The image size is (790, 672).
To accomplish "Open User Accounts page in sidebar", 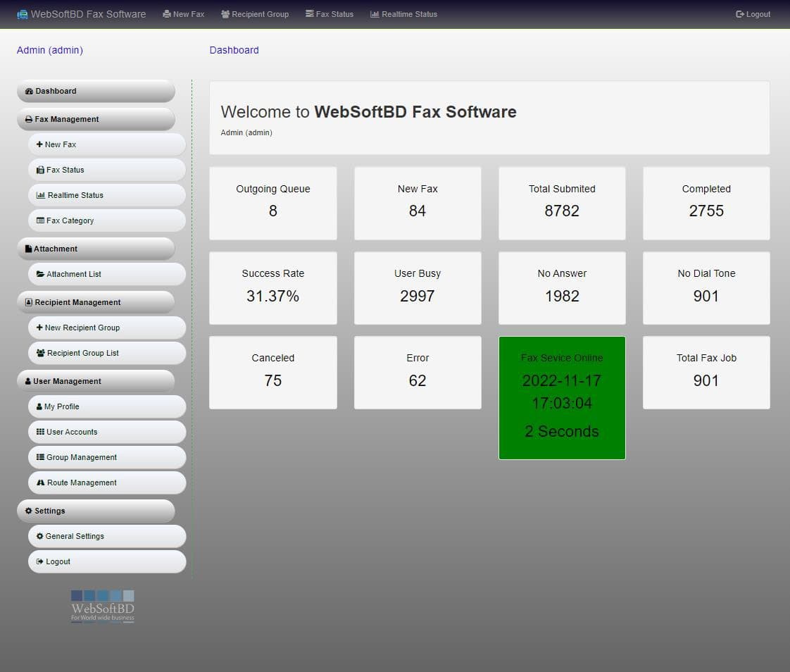I will tap(107, 432).
